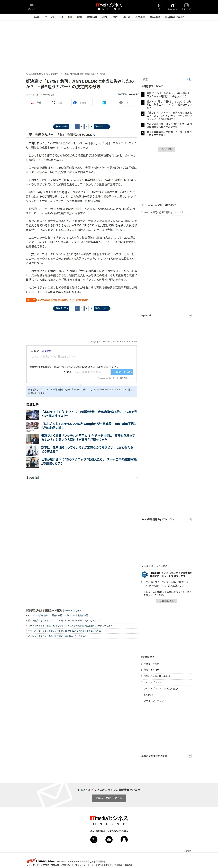The height and width of the screenshot is (868, 218).
Task: Open related article about ホロライブ and にじさんじ
Action: click(x=89, y=414)
